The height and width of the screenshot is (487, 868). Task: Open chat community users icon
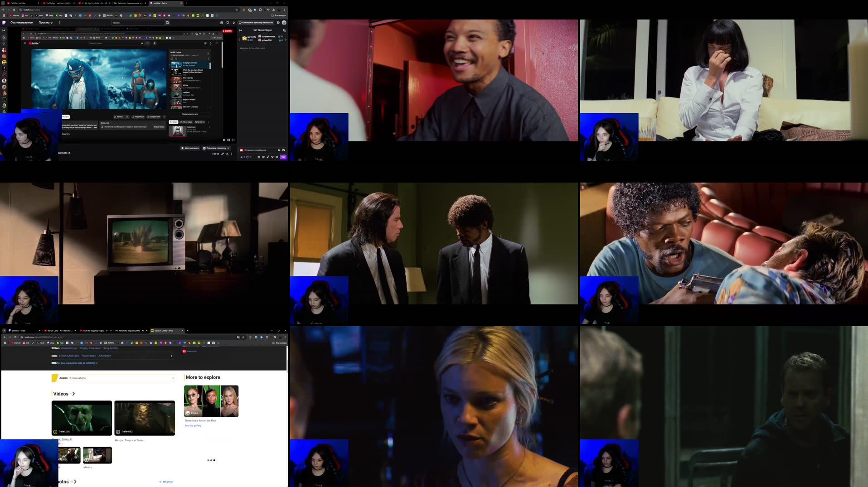tap(284, 30)
